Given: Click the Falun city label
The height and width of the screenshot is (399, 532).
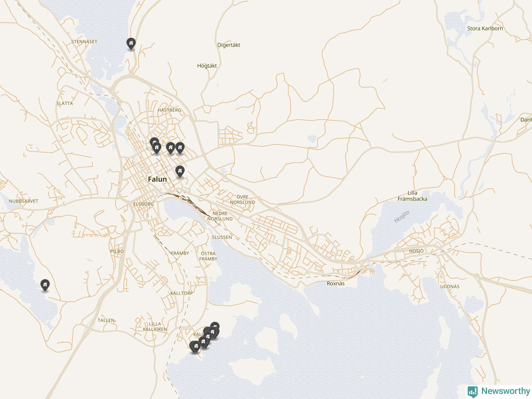Looking at the screenshot, I should point(157,179).
